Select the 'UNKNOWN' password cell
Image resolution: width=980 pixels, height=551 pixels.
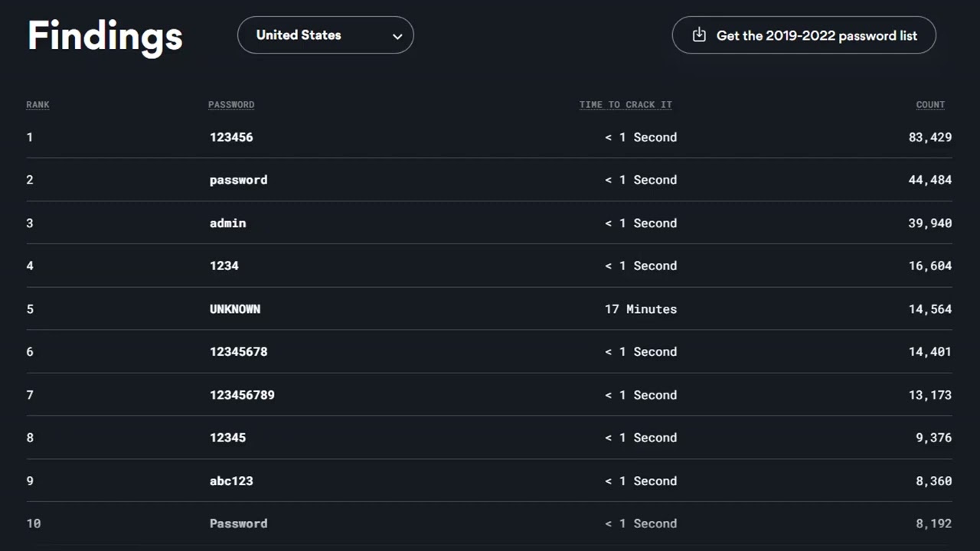click(235, 309)
